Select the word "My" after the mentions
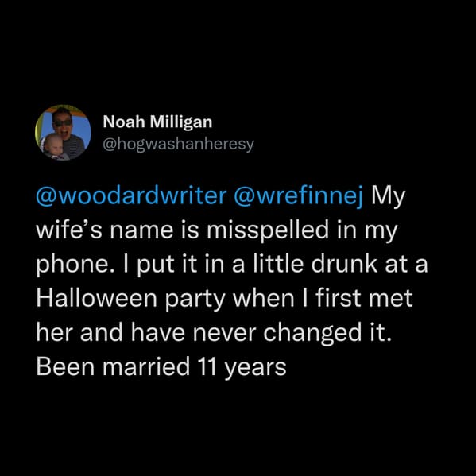The width and height of the screenshot is (476, 476). tap(389, 199)
